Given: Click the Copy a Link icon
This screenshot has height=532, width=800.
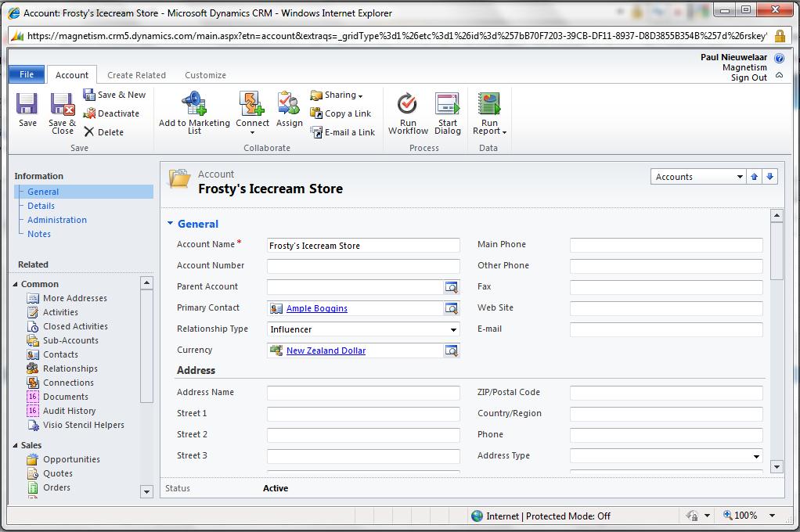Looking at the screenshot, I should click(341, 113).
